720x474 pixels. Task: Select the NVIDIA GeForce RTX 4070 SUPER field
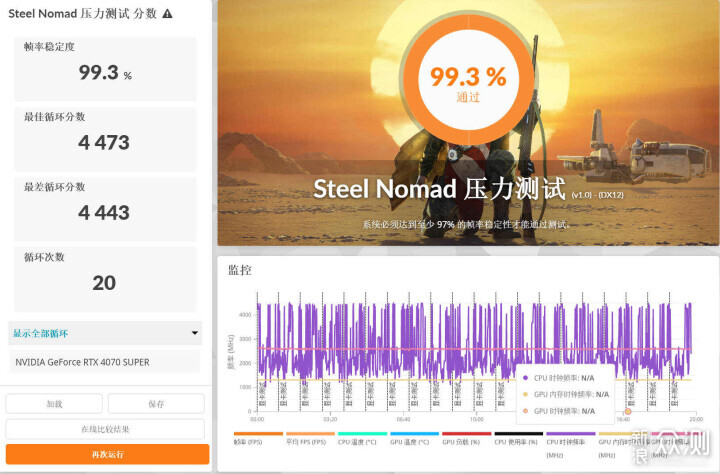click(x=105, y=362)
